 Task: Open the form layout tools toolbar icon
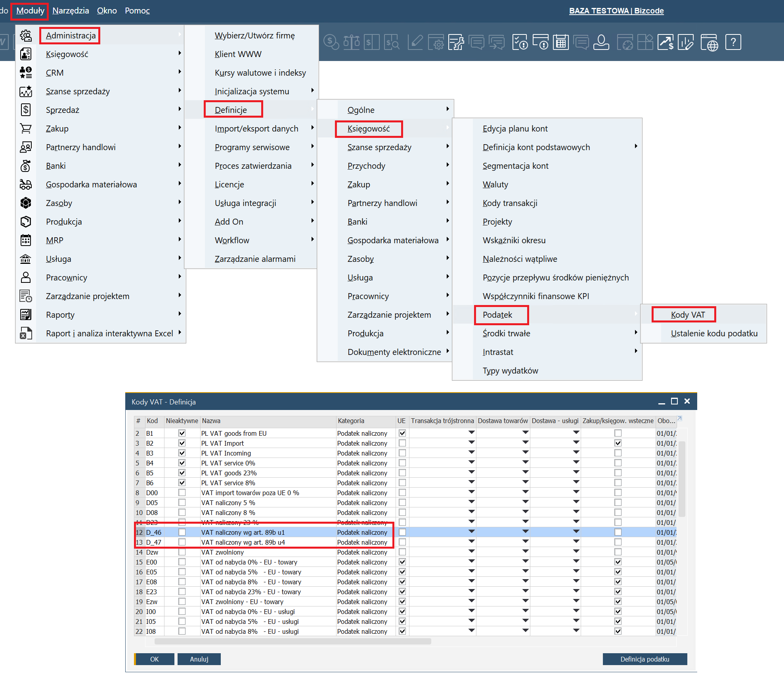tap(456, 42)
